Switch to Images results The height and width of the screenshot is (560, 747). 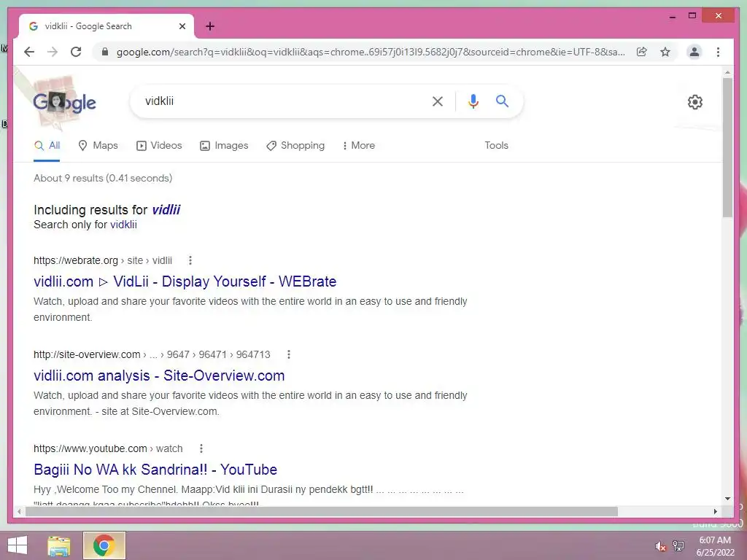click(224, 146)
